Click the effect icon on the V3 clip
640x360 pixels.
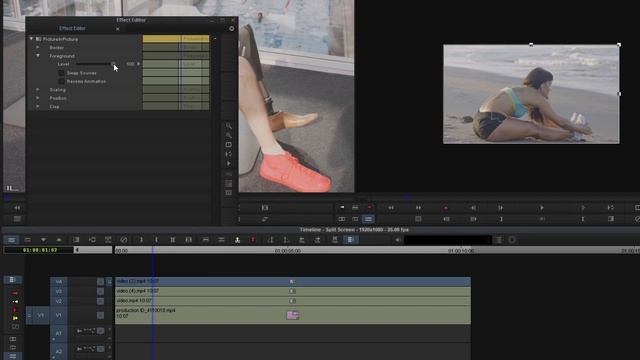pos(292,291)
